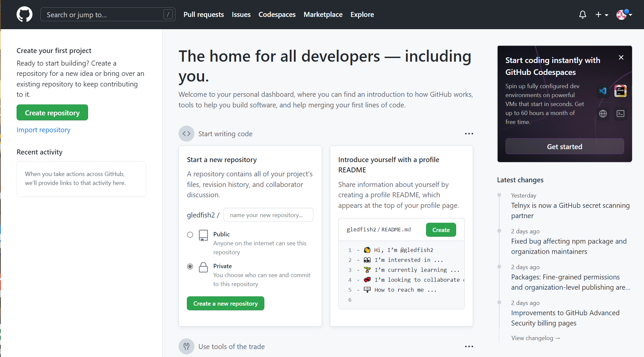Open the Fixed bug affecting npm package entry
This screenshot has height=357, width=644.
(569, 247)
